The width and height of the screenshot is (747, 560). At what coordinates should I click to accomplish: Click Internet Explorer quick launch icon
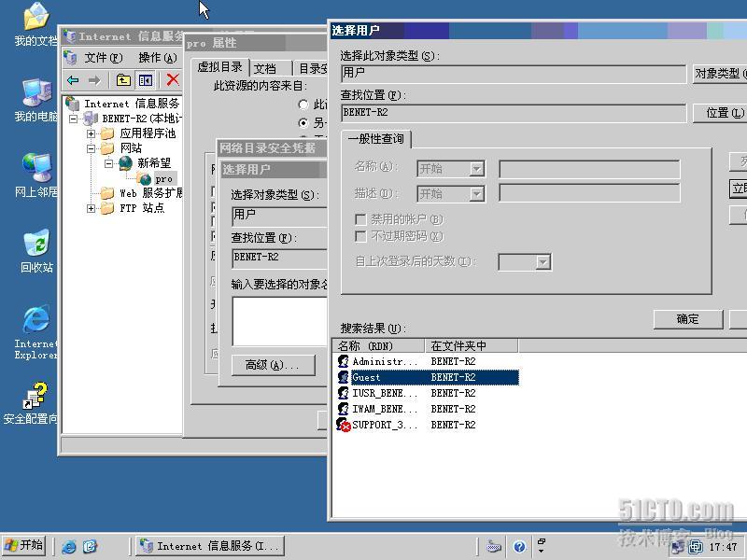(68, 546)
